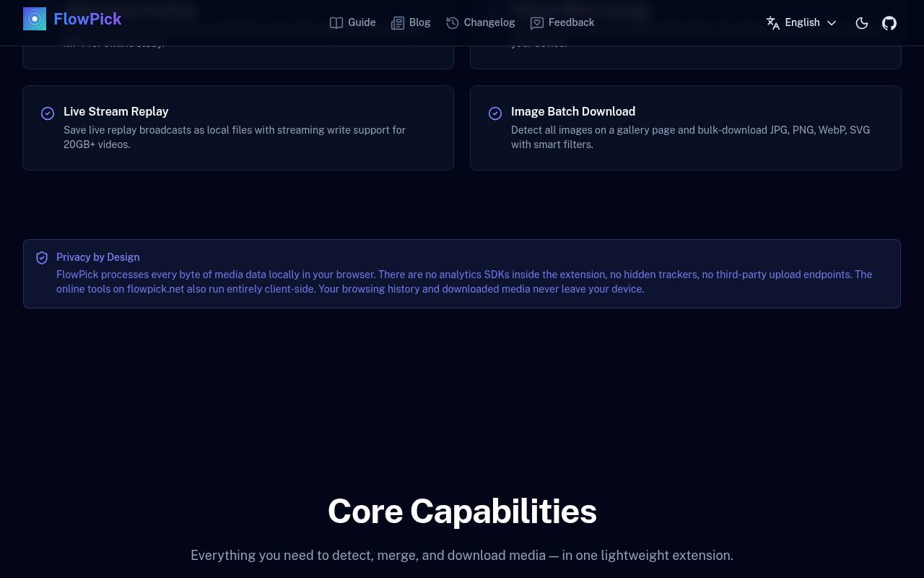View the Changelog page
This screenshot has width=924, height=578.
pyautogui.click(x=480, y=22)
